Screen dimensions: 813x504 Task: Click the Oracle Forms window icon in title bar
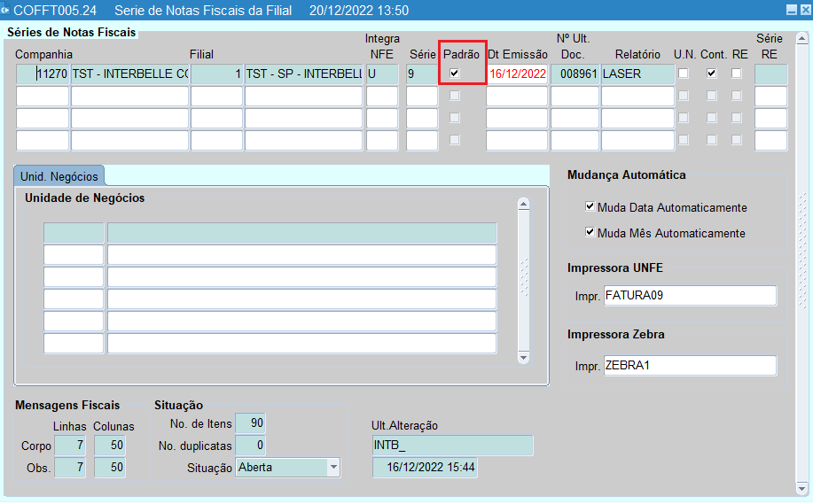[4, 10]
